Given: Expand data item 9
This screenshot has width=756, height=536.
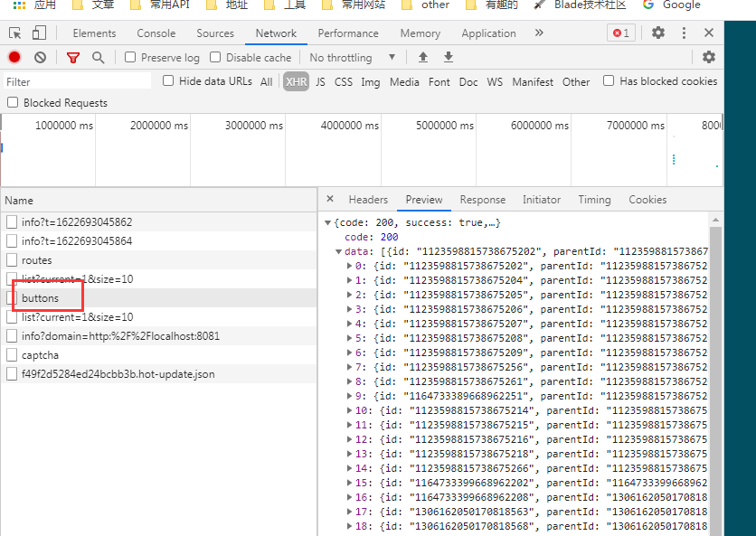Looking at the screenshot, I should 350,396.
